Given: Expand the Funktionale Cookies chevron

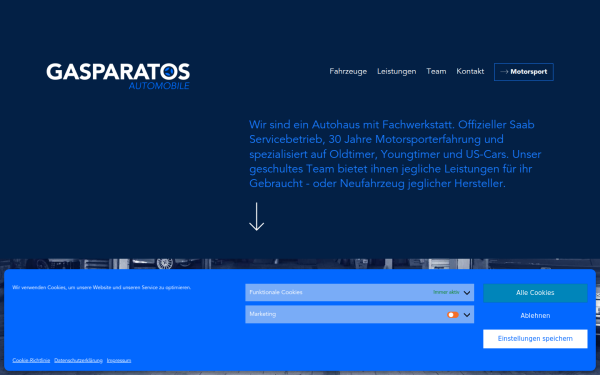Looking at the screenshot, I should [x=467, y=293].
